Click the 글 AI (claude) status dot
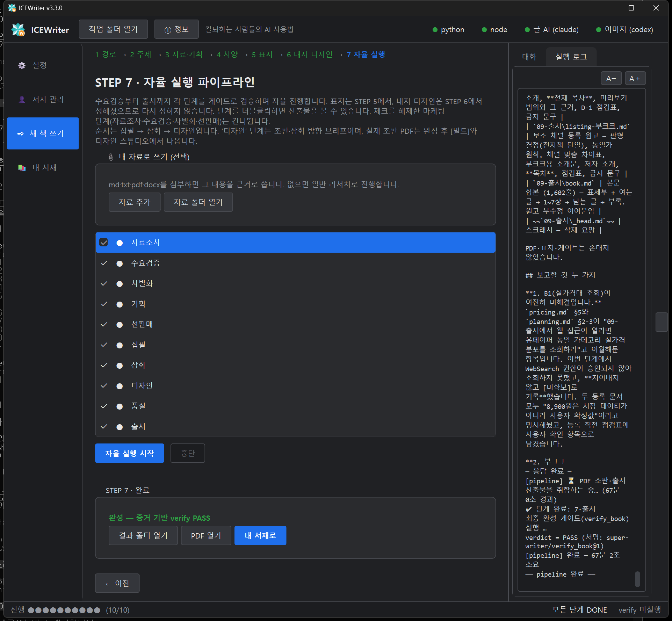 [x=527, y=30]
